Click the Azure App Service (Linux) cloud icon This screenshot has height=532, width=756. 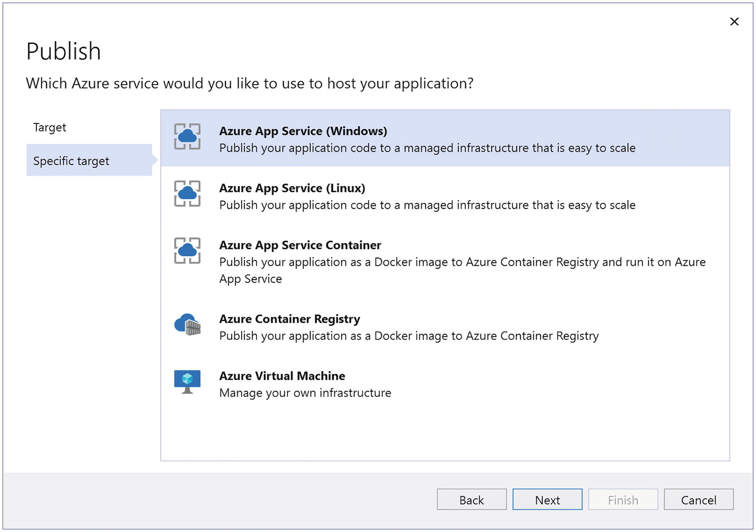pyautogui.click(x=187, y=193)
